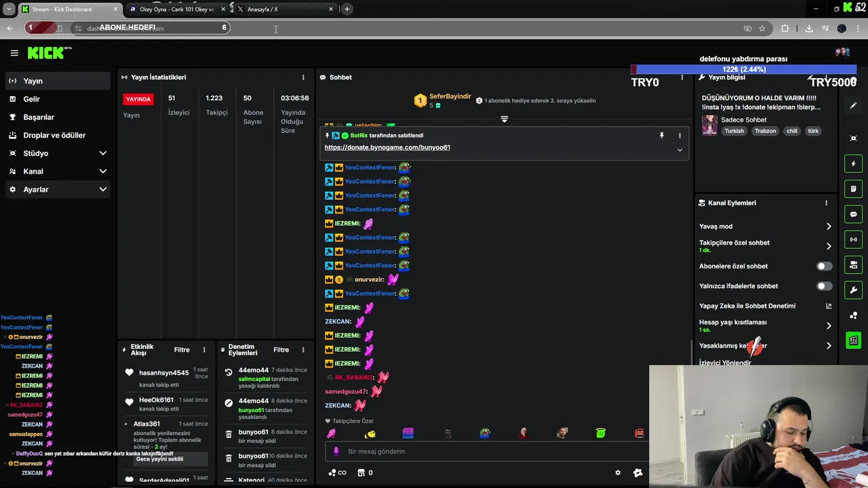Insert the yellow bee emote
The width and height of the screenshot is (868, 488).
pyautogui.click(x=370, y=433)
